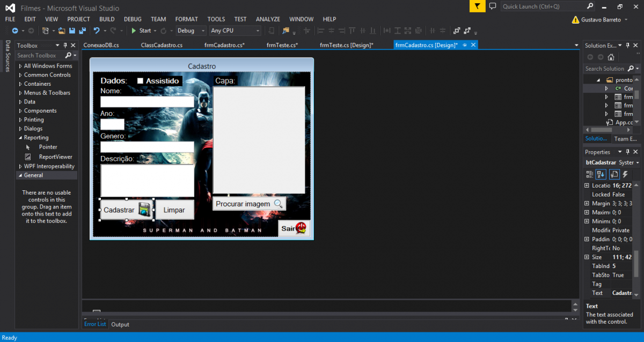Click the Procurar imagem button
Screen dimensions: 644x342
(x=250, y=204)
